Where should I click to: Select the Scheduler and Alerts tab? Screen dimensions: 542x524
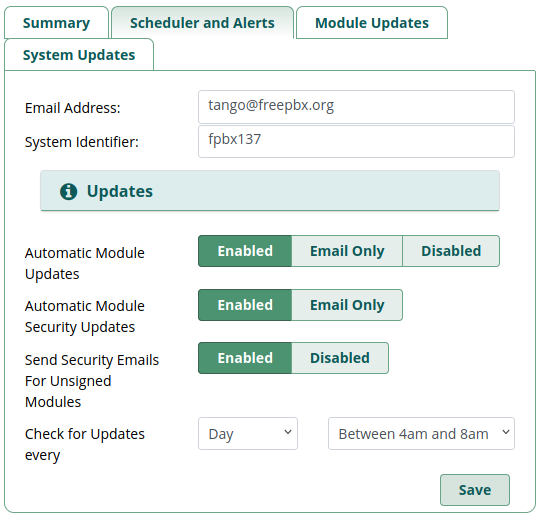pyautogui.click(x=202, y=23)
